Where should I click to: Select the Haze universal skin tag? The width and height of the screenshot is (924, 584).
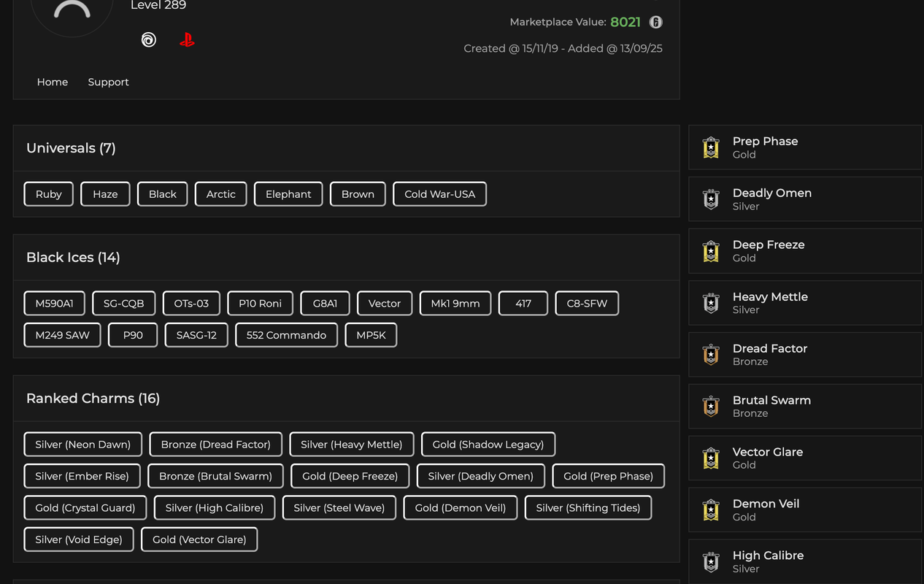coord(105,194)
